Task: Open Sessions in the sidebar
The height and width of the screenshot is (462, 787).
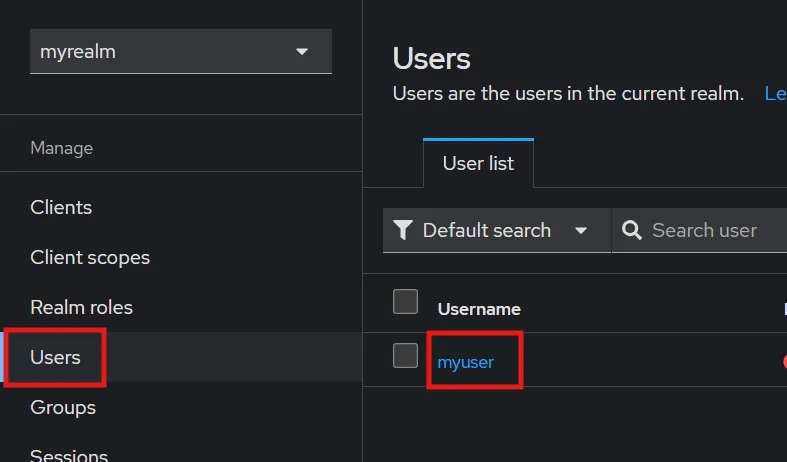Action: pos(69,455)
